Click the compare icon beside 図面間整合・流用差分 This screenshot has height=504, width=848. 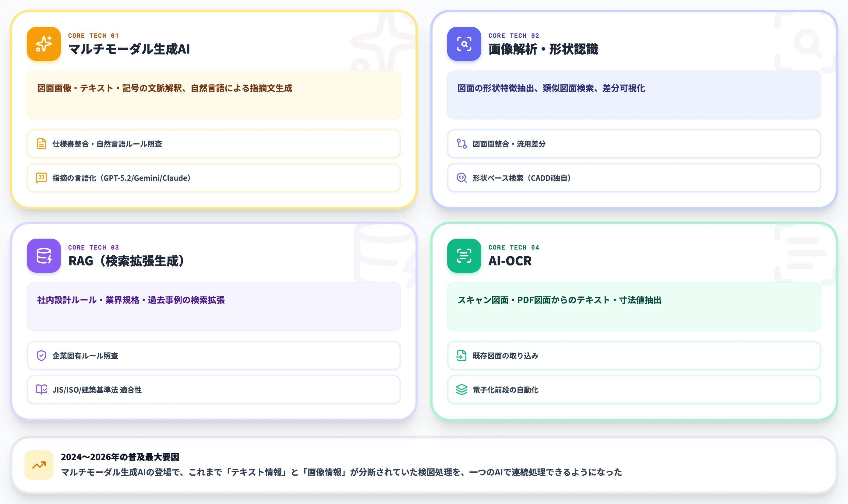coord(461,144)
